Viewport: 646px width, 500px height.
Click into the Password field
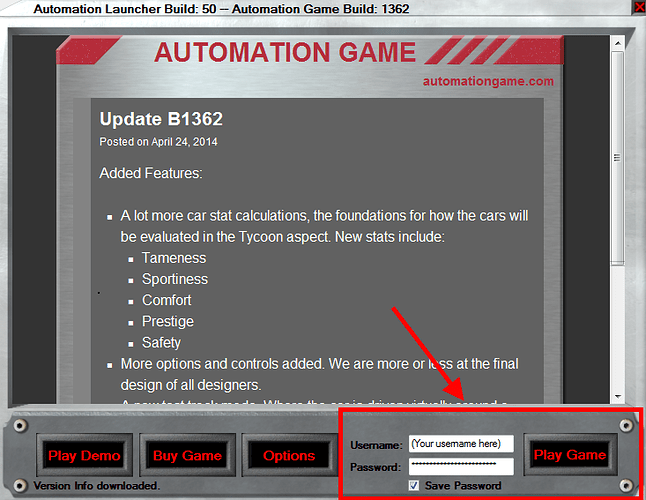(460, 466)
